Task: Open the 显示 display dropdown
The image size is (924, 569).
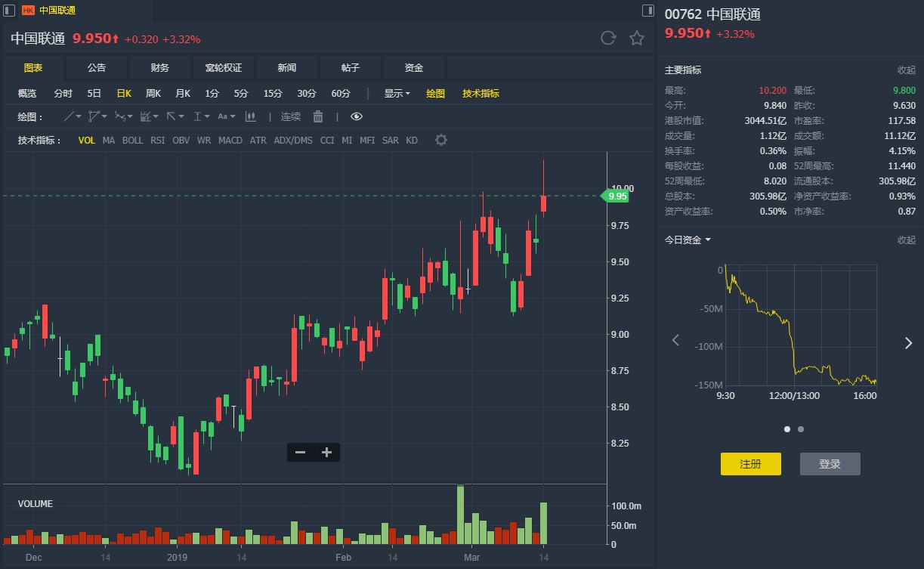Action: pyautogui.click(x=397, y=94)
